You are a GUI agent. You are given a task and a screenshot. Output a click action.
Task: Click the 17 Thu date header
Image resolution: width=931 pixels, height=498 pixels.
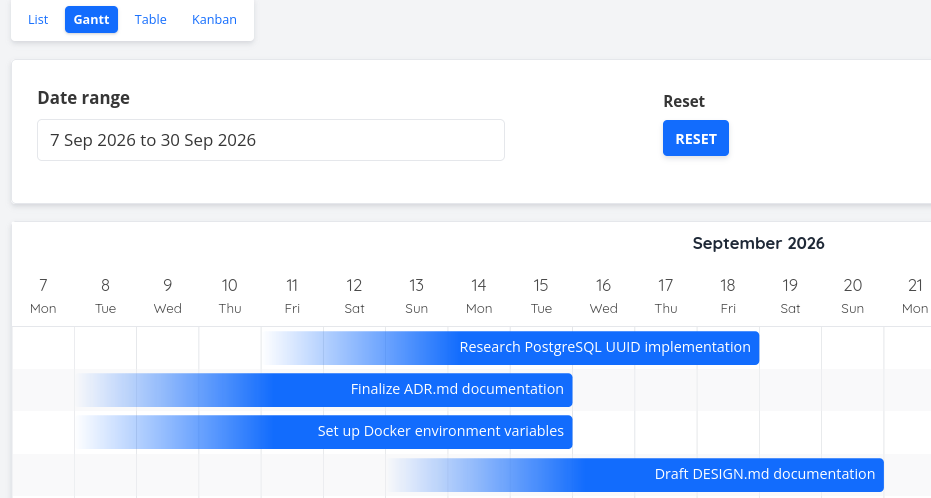(666, 296)
